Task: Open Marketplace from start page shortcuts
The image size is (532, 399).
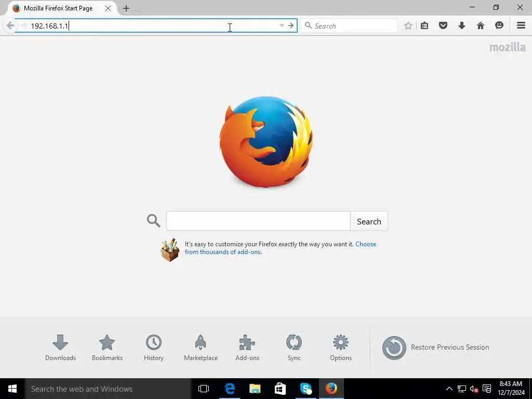Action: tap(201, 348)
